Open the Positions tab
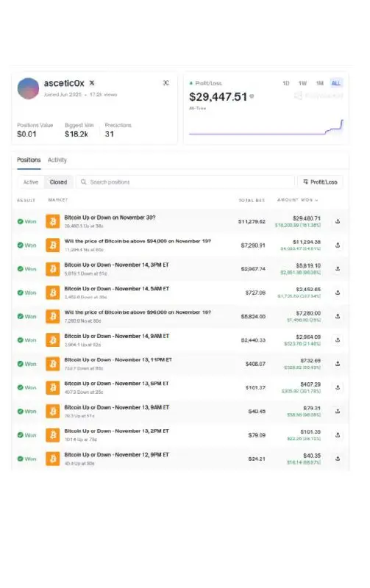This screenshot has width=370, height=588. point(29,159)
